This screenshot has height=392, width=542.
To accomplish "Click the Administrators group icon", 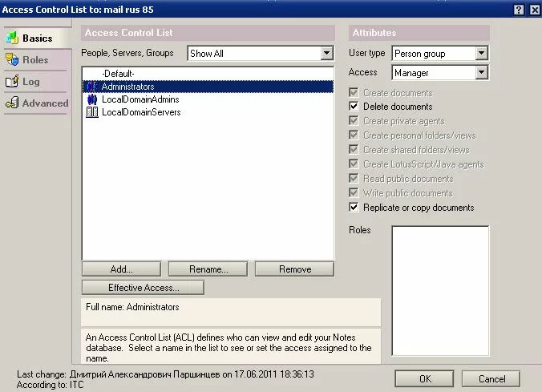I will (x=91, y=87).
